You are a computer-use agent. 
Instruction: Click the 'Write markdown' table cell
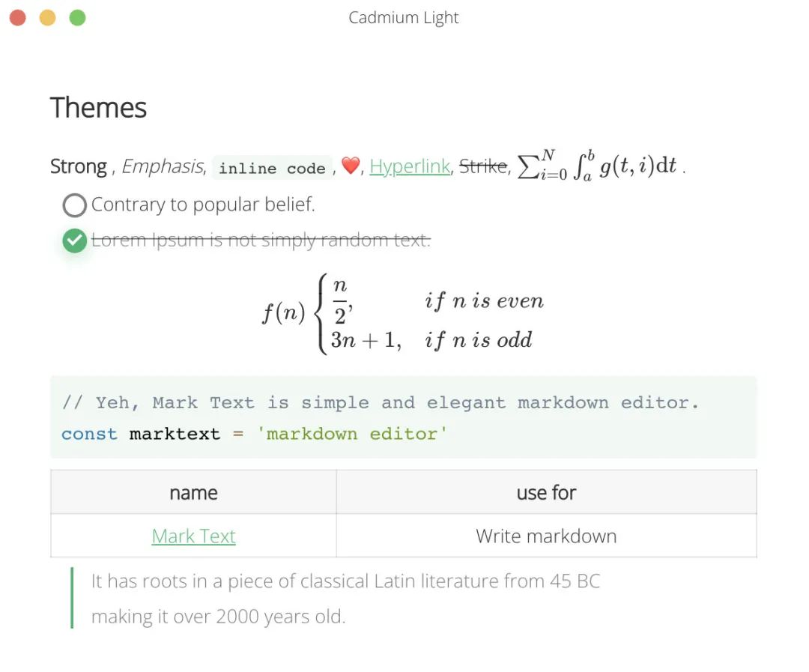(546, 536)
